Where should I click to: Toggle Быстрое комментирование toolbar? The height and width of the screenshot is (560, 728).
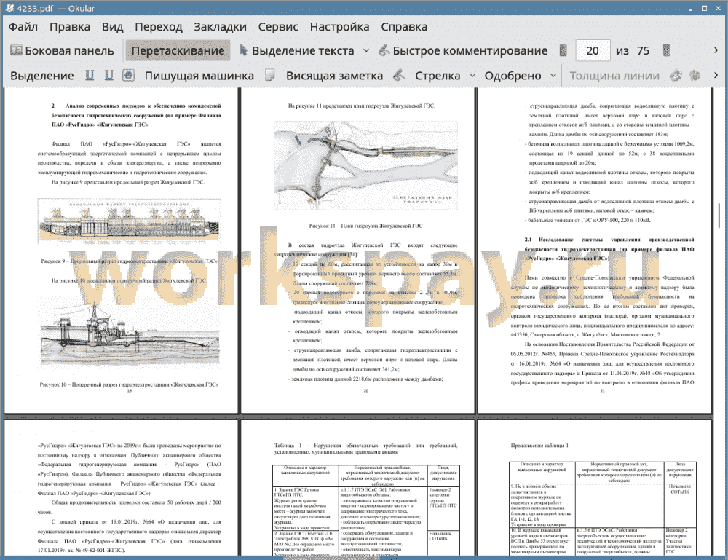pos(463,51)
